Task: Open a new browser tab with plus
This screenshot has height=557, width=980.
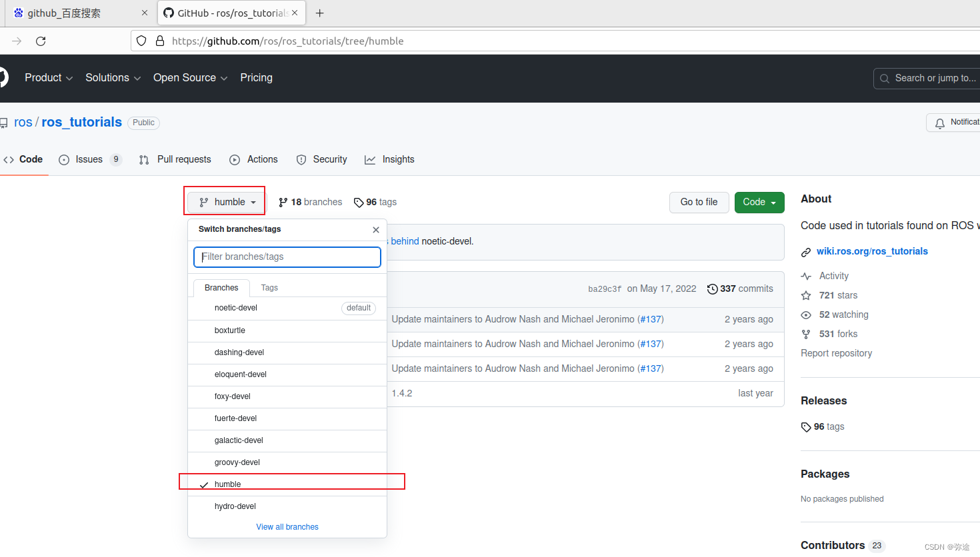Action: coord(320,13)
